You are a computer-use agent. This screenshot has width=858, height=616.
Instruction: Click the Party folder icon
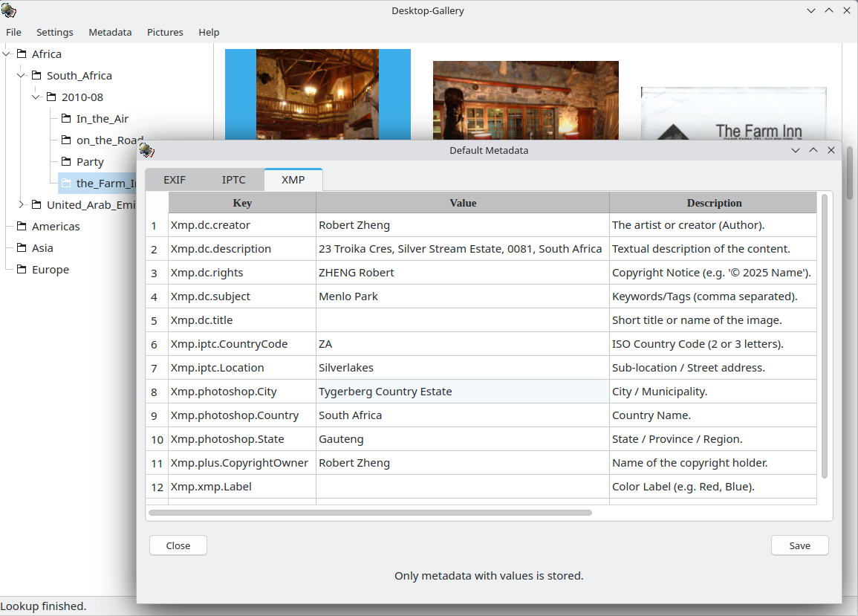66,161
